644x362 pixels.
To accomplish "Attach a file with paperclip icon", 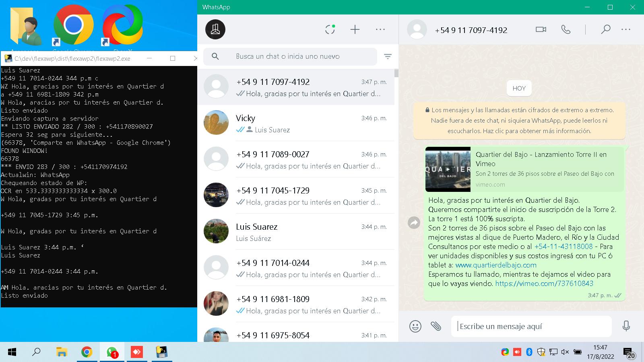I will [x=436, y=326].
